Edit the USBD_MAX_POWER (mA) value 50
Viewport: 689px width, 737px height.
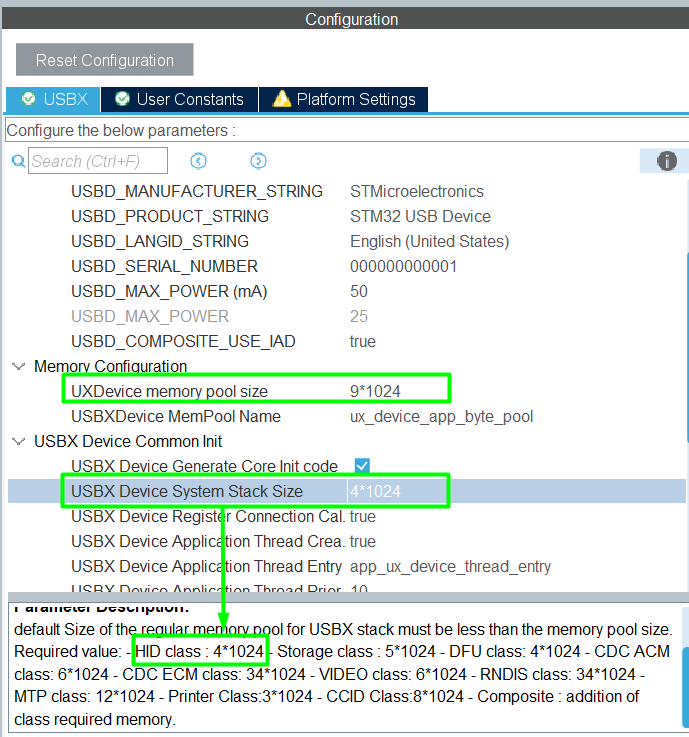coord(359,291)
